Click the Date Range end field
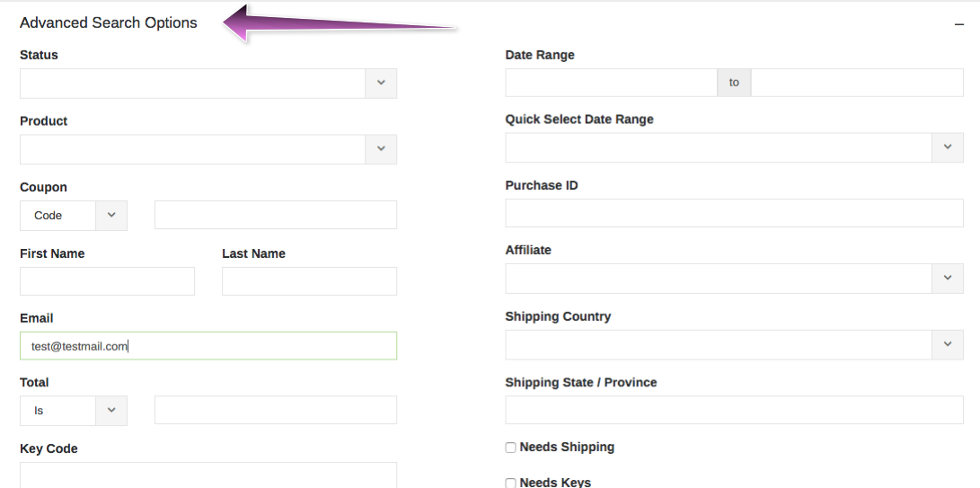The image size is (980, 488). coord(857,83)
